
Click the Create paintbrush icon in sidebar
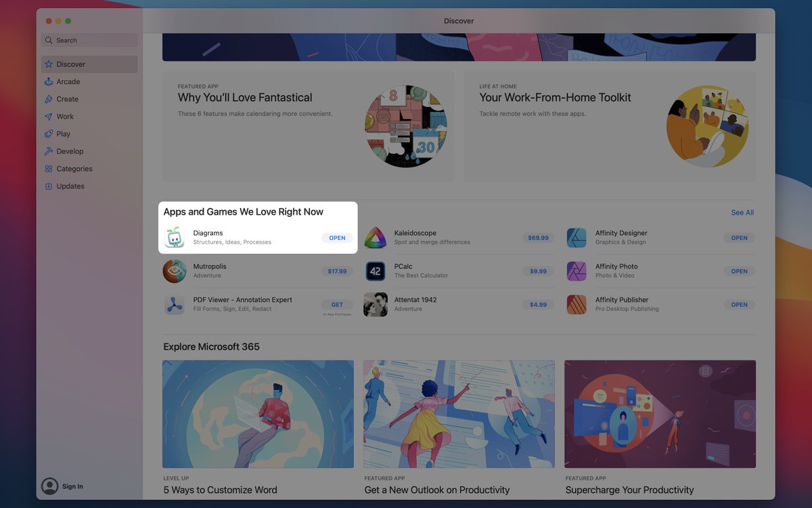pos(49,99)
